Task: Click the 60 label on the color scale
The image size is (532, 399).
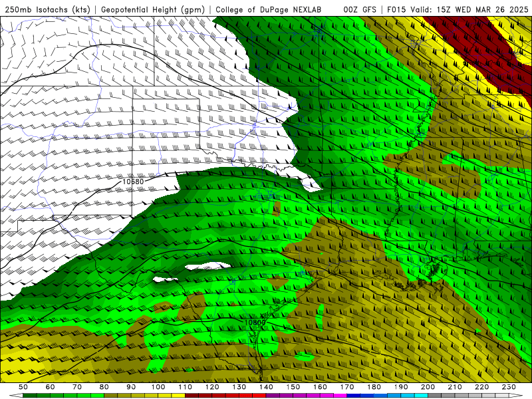Action: tap(51, 387)
